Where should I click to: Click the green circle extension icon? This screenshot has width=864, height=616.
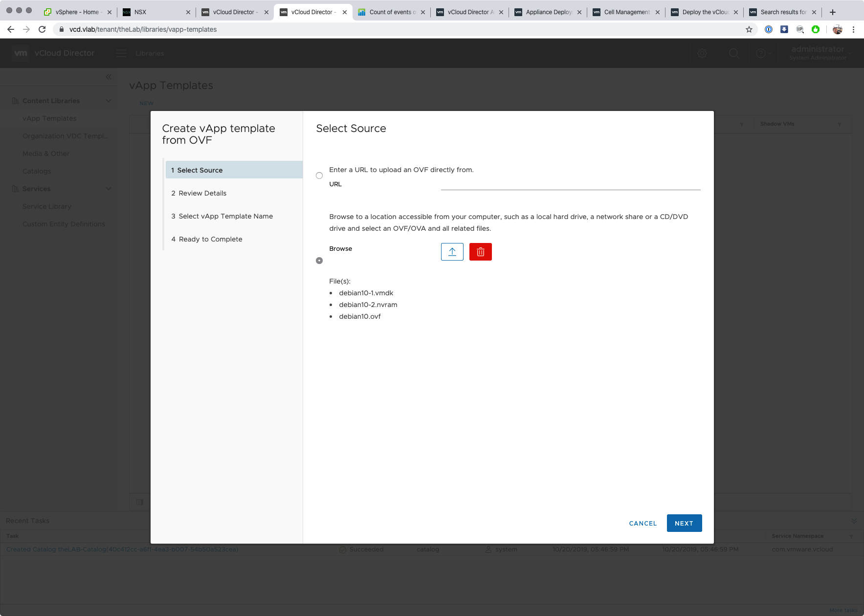point(816,29)
